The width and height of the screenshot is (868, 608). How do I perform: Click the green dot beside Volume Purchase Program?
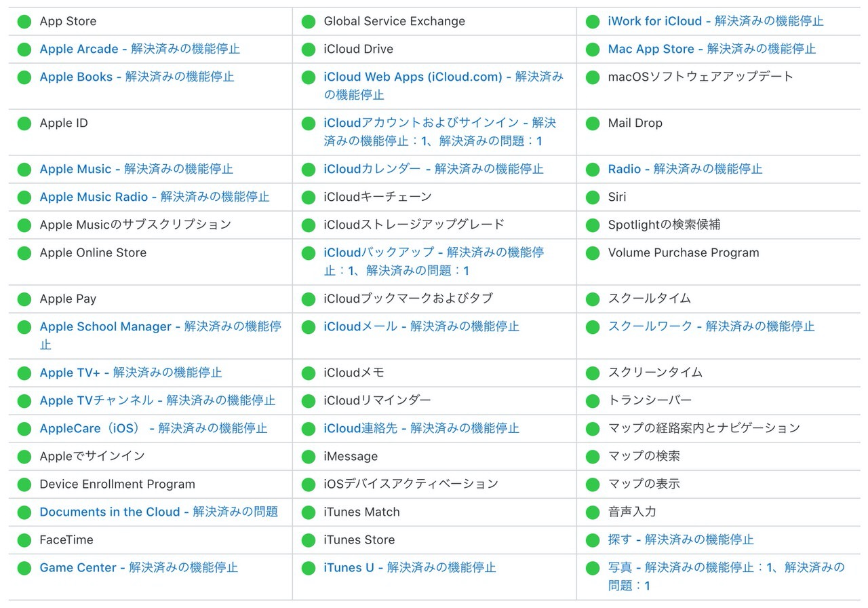(x=593, y=253)
